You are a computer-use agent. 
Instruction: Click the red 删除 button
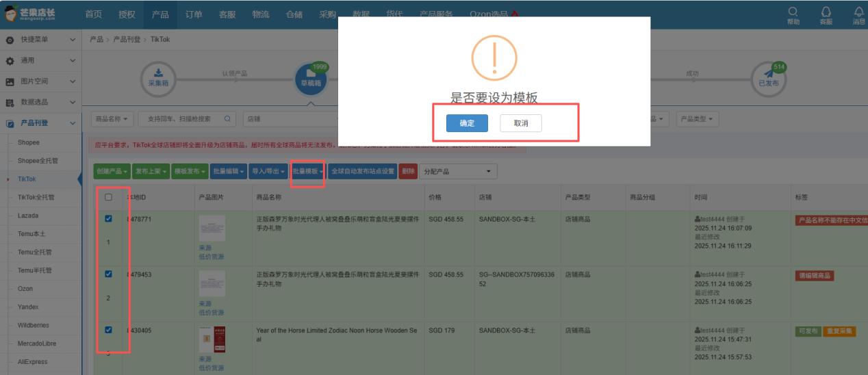coord(407,171)
